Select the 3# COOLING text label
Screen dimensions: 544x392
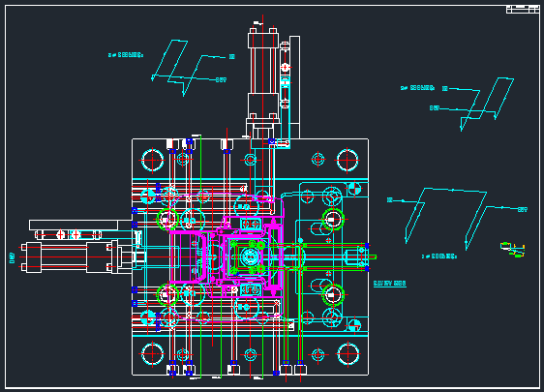coord(126,55)
